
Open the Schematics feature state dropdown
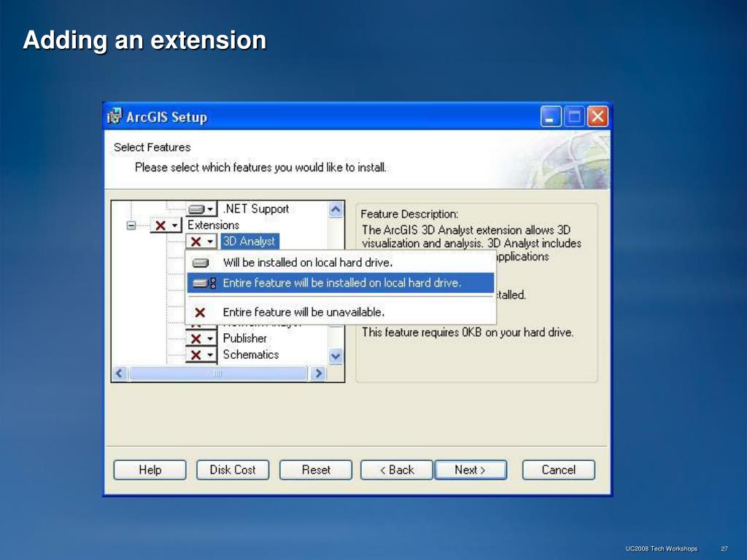(201, 355)
